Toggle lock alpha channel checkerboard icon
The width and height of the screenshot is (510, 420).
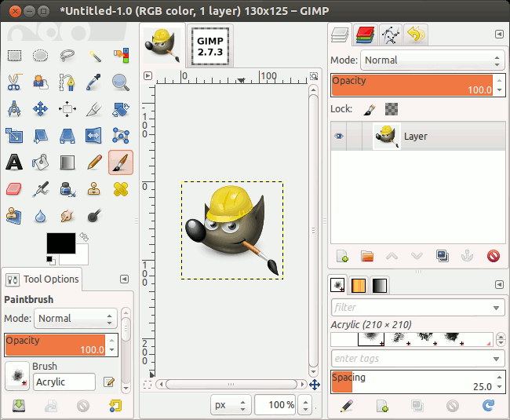click(x=392, y=109)
